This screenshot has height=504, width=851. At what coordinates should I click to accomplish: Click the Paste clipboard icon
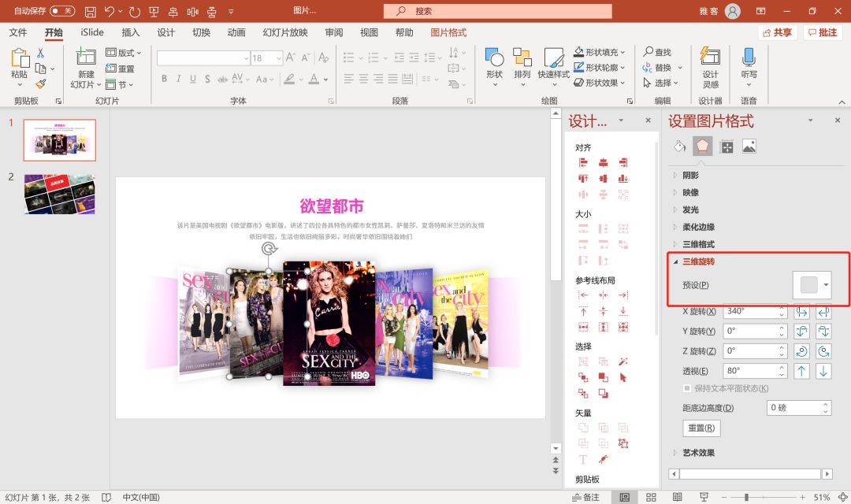click(20, 58)
